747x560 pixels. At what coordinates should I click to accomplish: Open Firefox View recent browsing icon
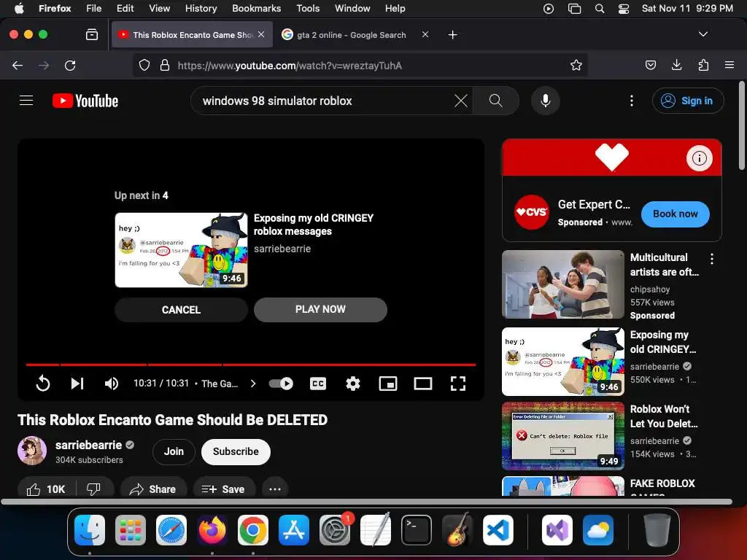(92, 34)
